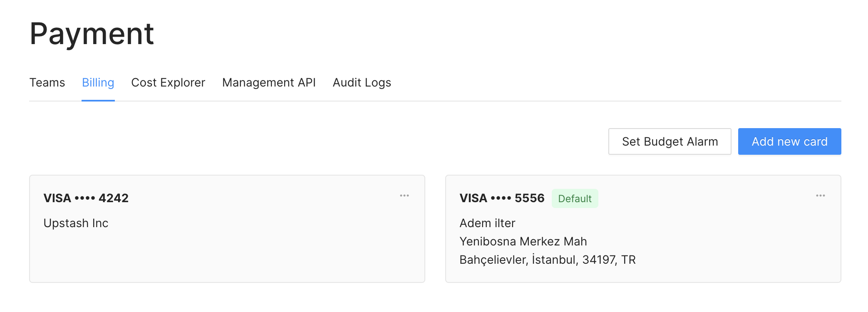Switch to the Teams tab
This screenshot has height=312, width=868.
pyautogui.click(x=47, y=82)
